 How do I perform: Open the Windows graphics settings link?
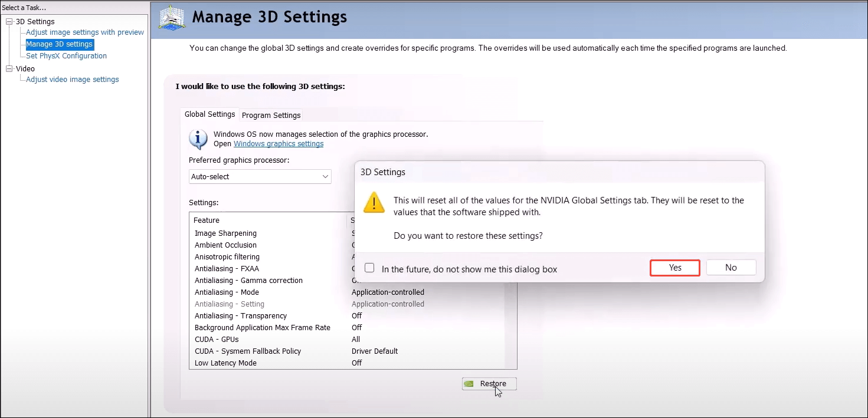coord(279,144)
